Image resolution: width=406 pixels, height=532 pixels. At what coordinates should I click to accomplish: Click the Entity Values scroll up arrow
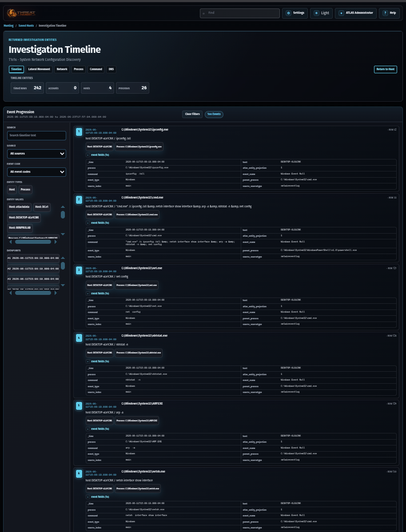63,206
